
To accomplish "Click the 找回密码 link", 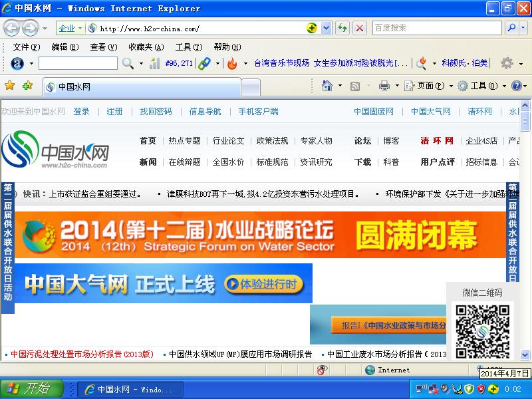I will coord(156,112).
